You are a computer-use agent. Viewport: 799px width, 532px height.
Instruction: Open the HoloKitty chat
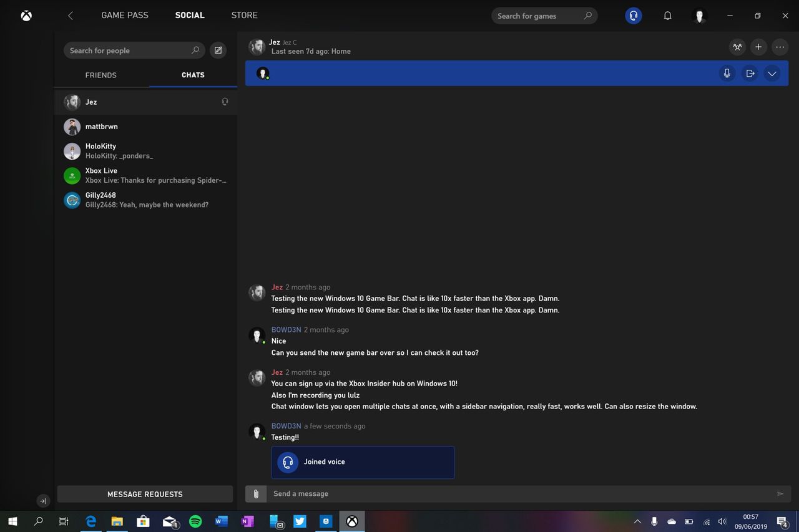point(145,151)
